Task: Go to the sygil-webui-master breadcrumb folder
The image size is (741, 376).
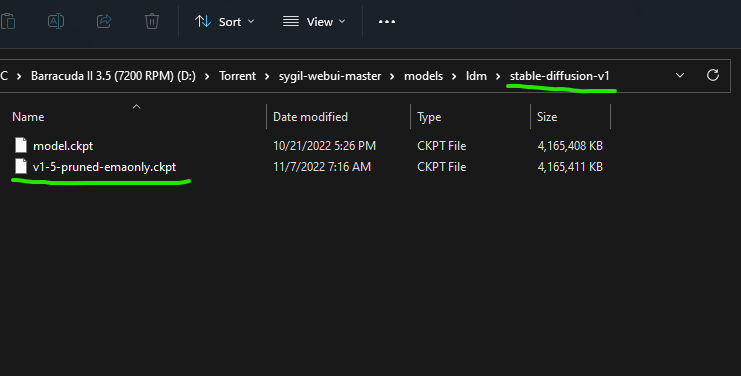Action: pos(330,76)
